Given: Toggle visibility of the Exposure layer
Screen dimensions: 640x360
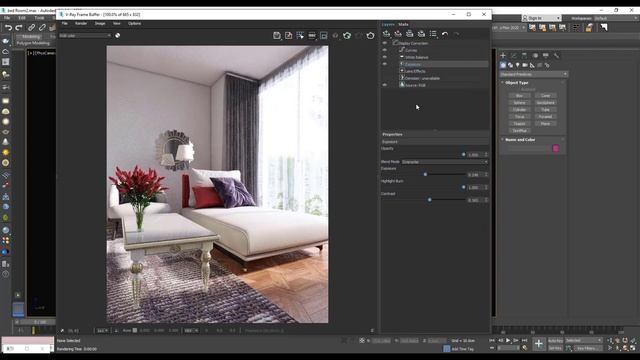Looking at the screenshot, I should 384,64.
